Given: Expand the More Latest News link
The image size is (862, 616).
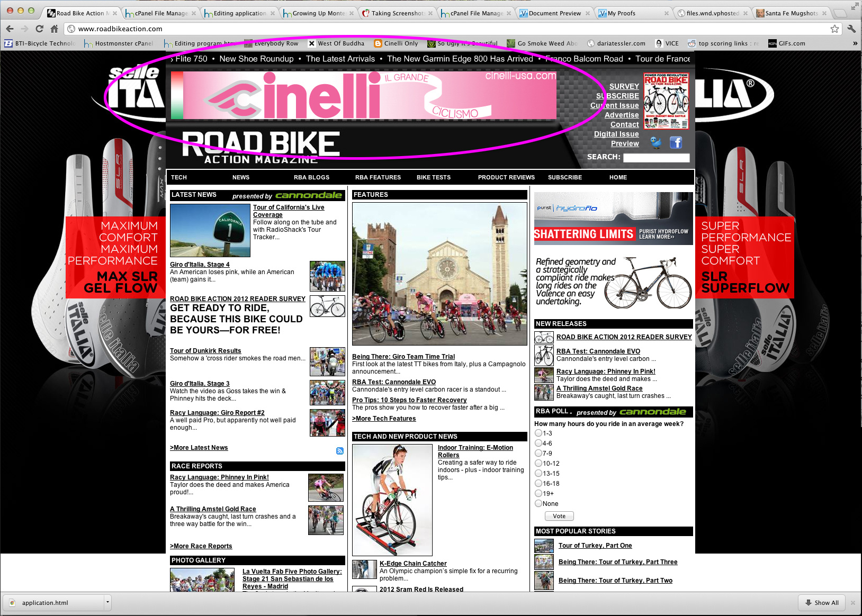Looking at the screenshot, I should [199, 448].
